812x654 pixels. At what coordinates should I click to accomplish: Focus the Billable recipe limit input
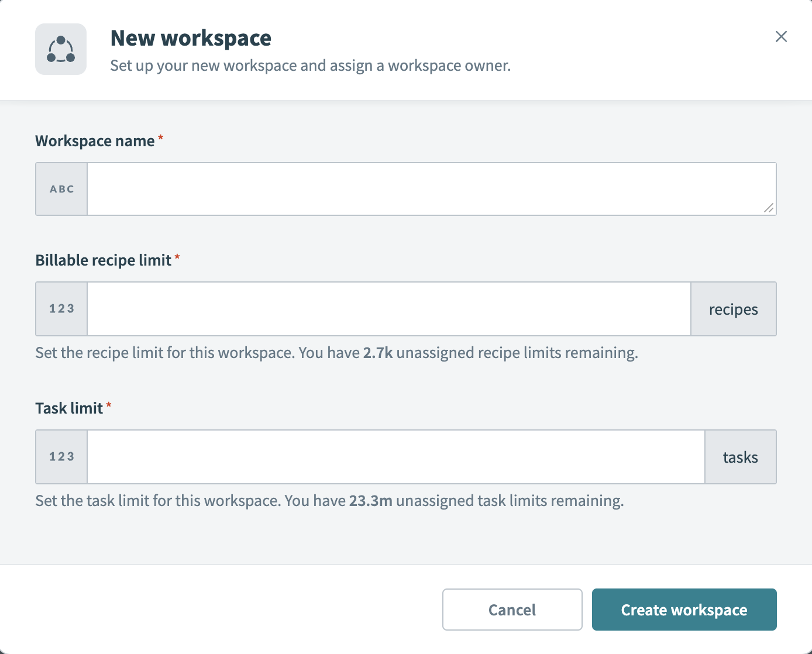(x=388, y=309)
